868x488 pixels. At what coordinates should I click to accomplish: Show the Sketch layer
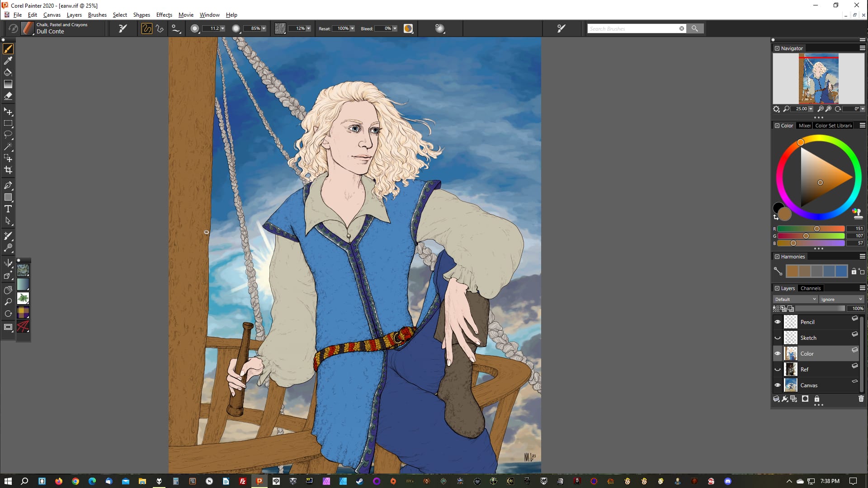[778, 338]
